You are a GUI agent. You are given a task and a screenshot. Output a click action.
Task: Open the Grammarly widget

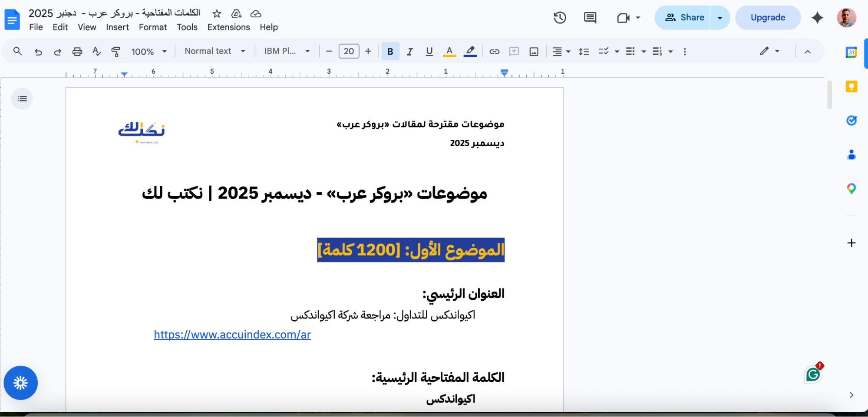pos(813,374)
